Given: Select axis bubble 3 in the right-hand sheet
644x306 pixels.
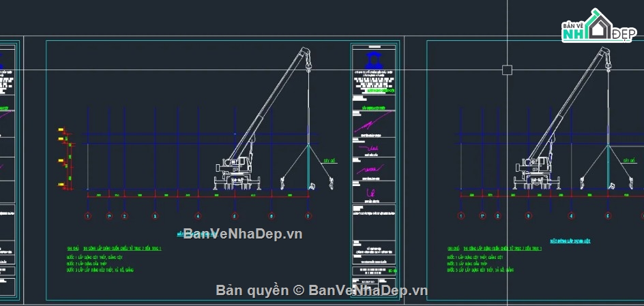Looking at the screenshot, I should tap(528, 216).
